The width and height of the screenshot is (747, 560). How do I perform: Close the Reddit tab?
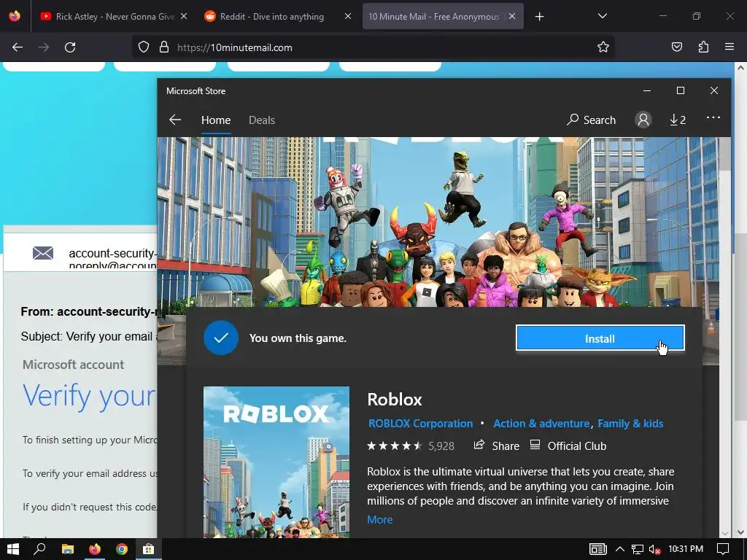click(348, 16)
